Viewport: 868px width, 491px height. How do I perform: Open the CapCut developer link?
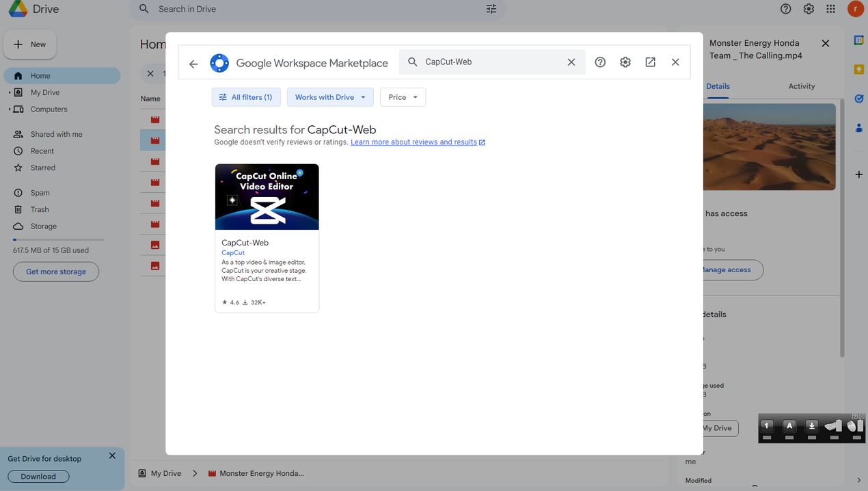(x=233, y=253)
